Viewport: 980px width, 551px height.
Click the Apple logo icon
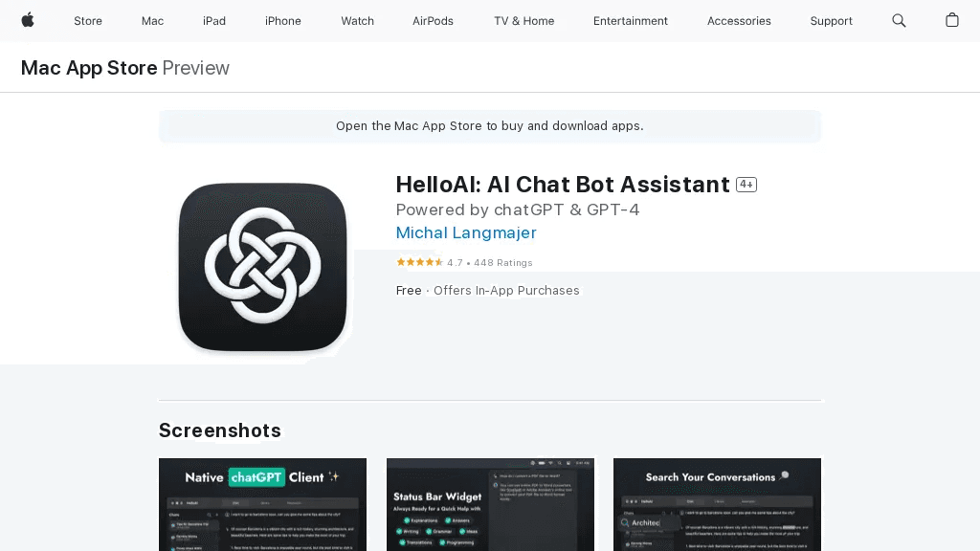point(28,20)
